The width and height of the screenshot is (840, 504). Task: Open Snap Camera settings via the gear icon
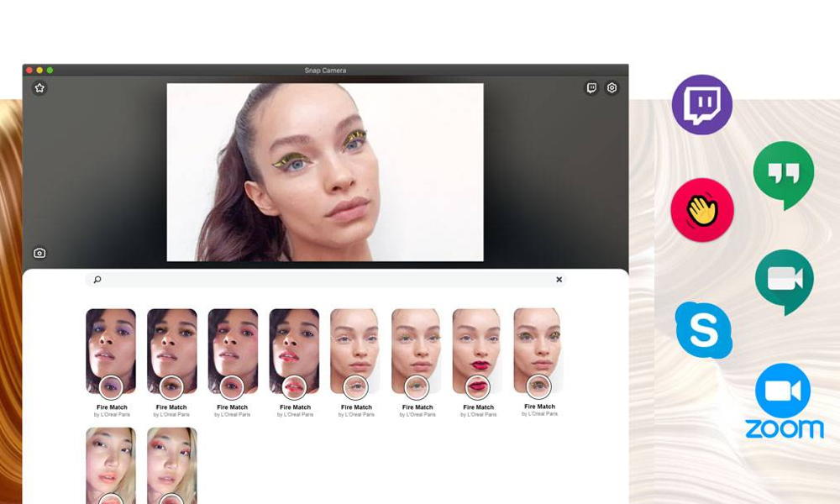tap(612, 87)
